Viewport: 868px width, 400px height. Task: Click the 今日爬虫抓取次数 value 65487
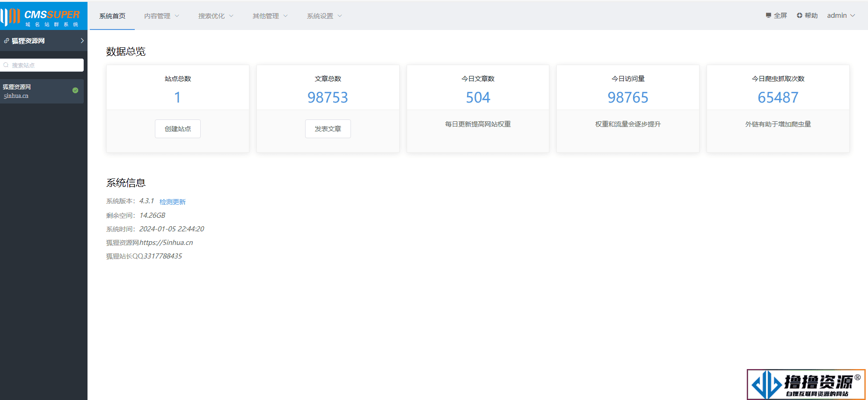(x=778, y=97)
